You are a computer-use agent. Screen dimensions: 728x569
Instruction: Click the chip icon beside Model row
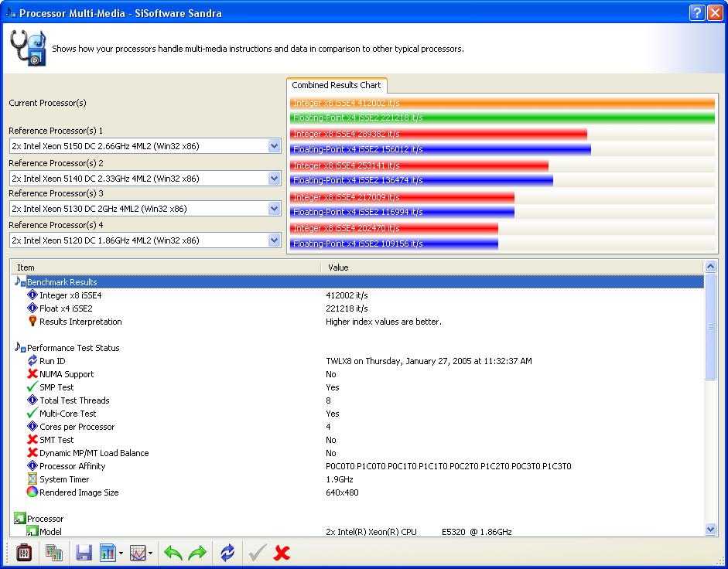point(32,531)
